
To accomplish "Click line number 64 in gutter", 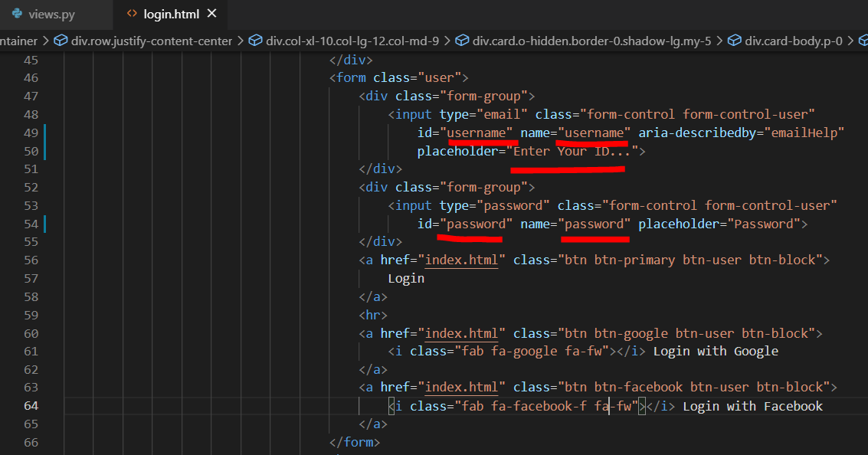I will click(x=31, y=406).
